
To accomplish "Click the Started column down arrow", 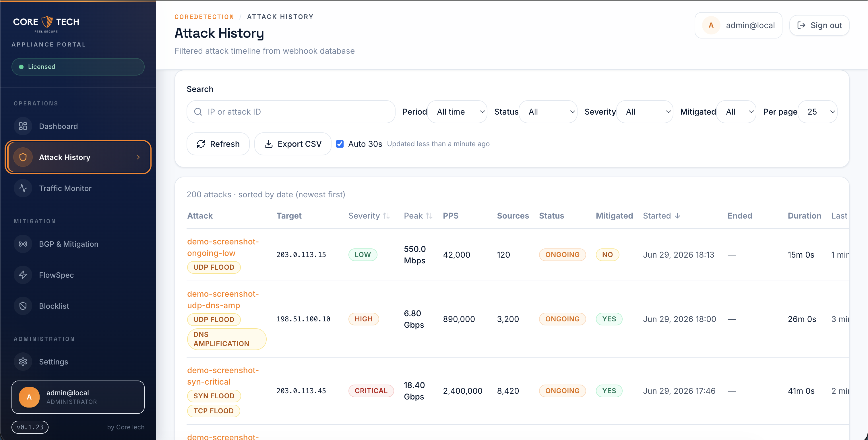I will [x=677, y=216].
